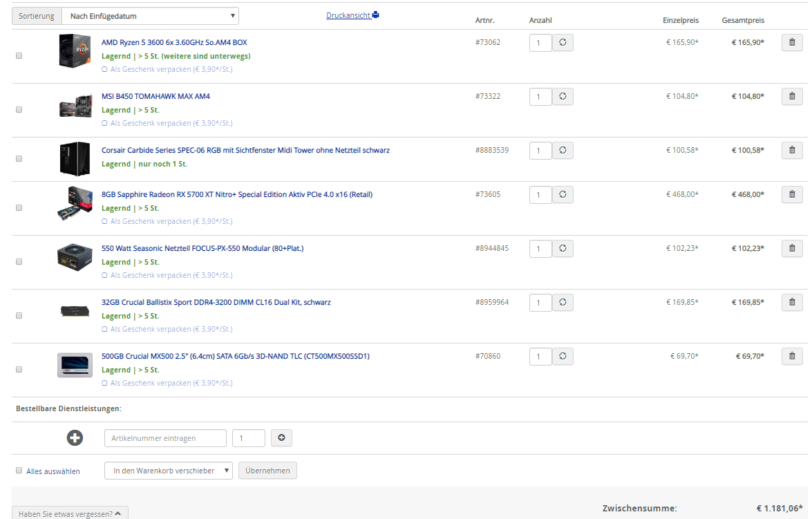Open 8GB Sapphire Radeon RX 5700 XT link
Image resolution: width=812 pixels, height=519 pixels.
pos(236,194)
